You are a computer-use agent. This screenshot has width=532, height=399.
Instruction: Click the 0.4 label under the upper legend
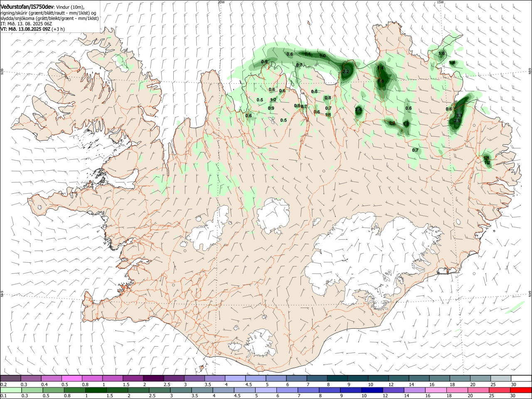point(44,384)
